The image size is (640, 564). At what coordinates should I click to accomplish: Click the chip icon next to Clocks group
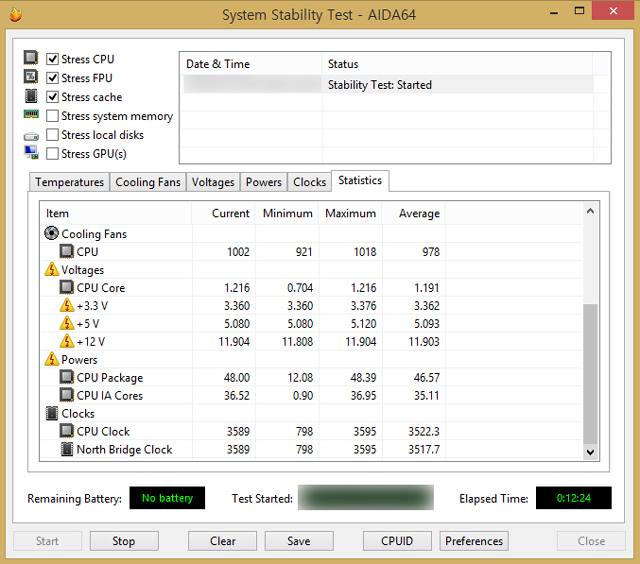pyautogui.click(x=51, y=413)
